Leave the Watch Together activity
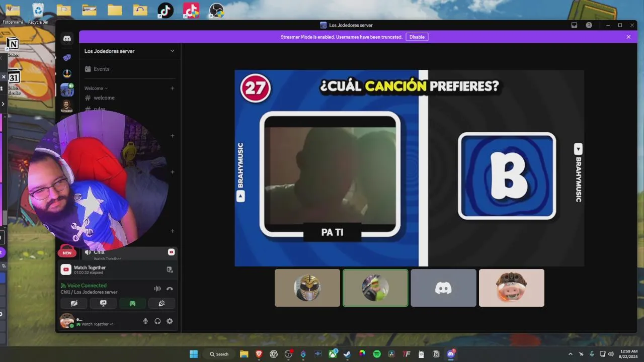This screenshot has width=644, height=362. point(170,270)
